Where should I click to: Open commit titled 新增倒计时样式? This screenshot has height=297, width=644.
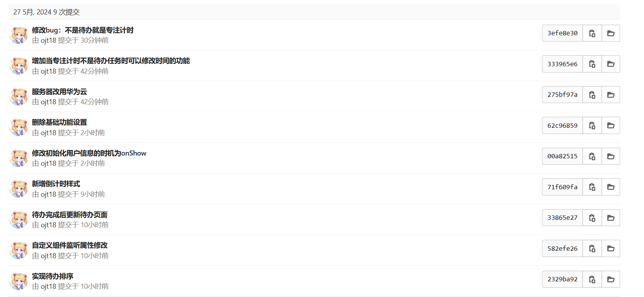[x=56, y=184]
